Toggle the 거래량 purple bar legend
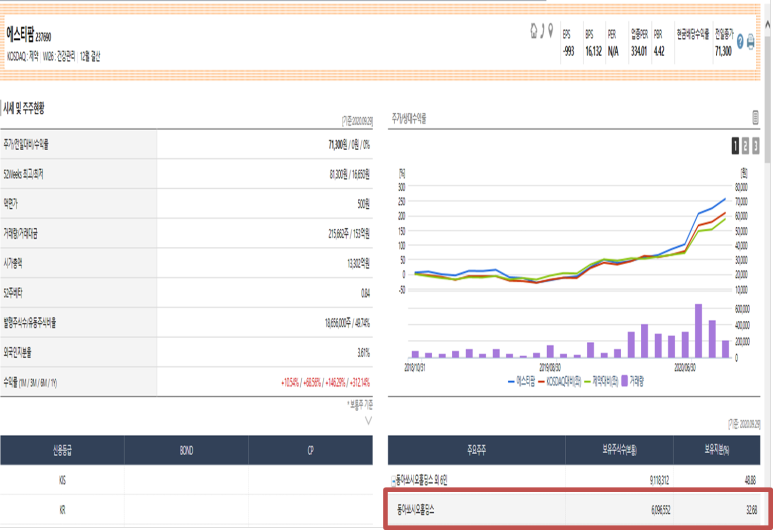Screen dimensions: 773x530 pyautogui.click(x=632, y=381)
